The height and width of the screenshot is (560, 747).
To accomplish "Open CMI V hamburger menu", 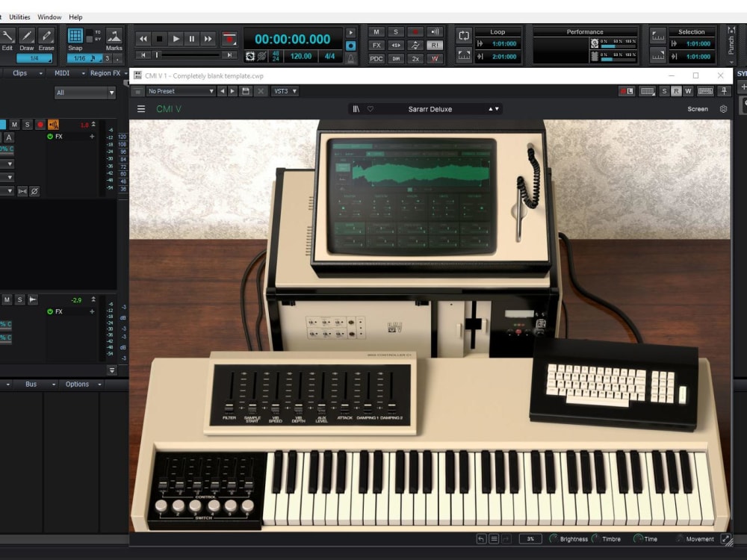I will coord(141,109).
